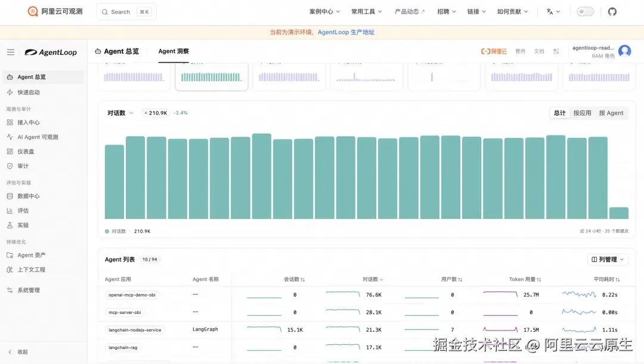Image resolution: width=644 pixels, height=364 pixels.
Task: Switch to the Agent 洞察 tab
Action: click(x=174, y=51)
